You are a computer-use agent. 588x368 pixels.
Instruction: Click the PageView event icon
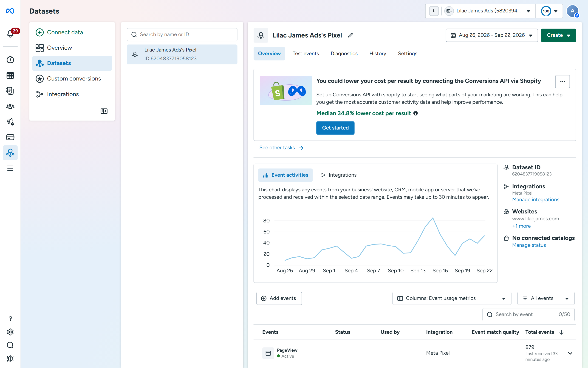(268, 353)
